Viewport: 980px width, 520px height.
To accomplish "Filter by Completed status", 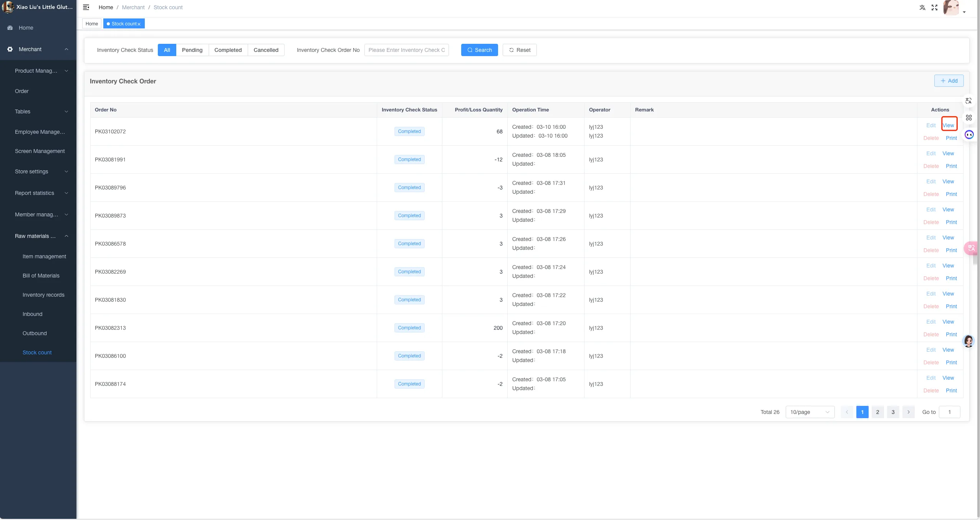I will (x=228, y=50).
